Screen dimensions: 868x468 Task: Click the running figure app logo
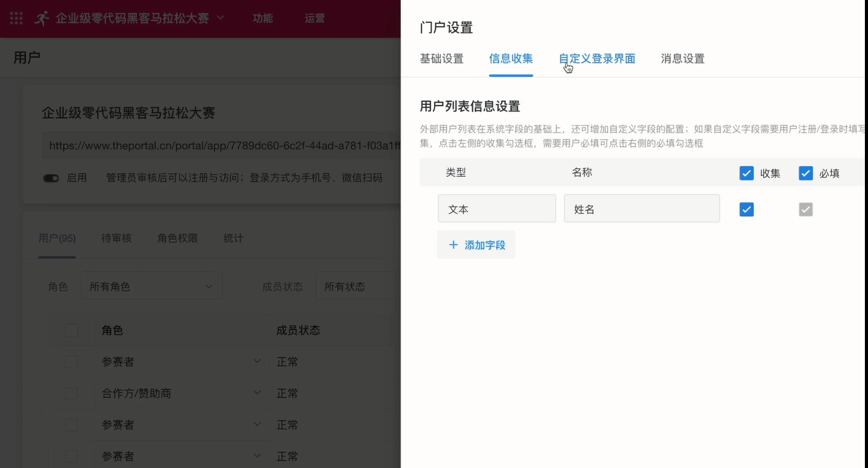click(42, 18)
